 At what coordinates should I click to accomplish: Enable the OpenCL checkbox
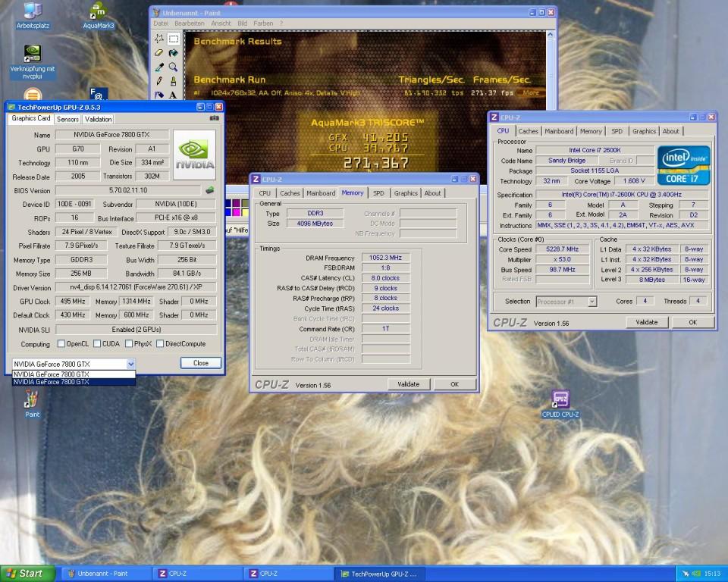[61, 344]
